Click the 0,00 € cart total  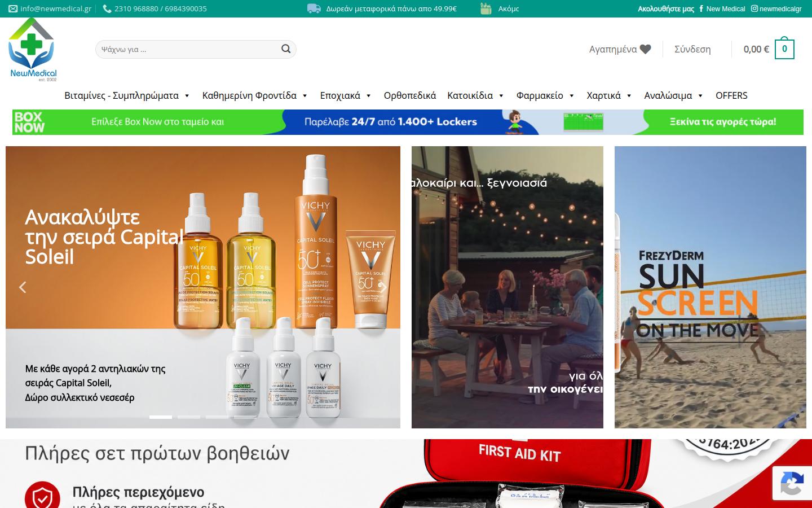point(756,49)
